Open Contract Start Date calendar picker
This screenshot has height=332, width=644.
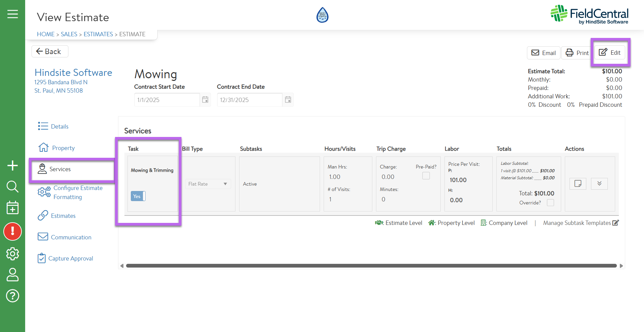click(205, 100)
